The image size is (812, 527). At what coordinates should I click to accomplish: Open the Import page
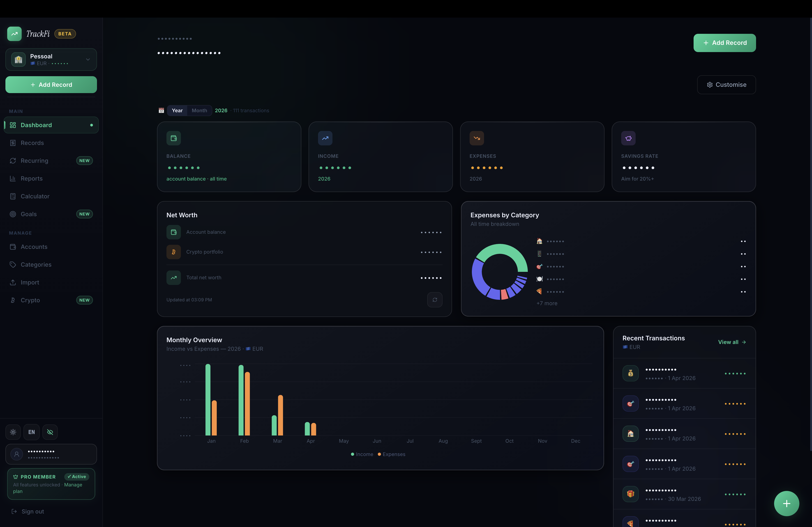click(29, 282)
